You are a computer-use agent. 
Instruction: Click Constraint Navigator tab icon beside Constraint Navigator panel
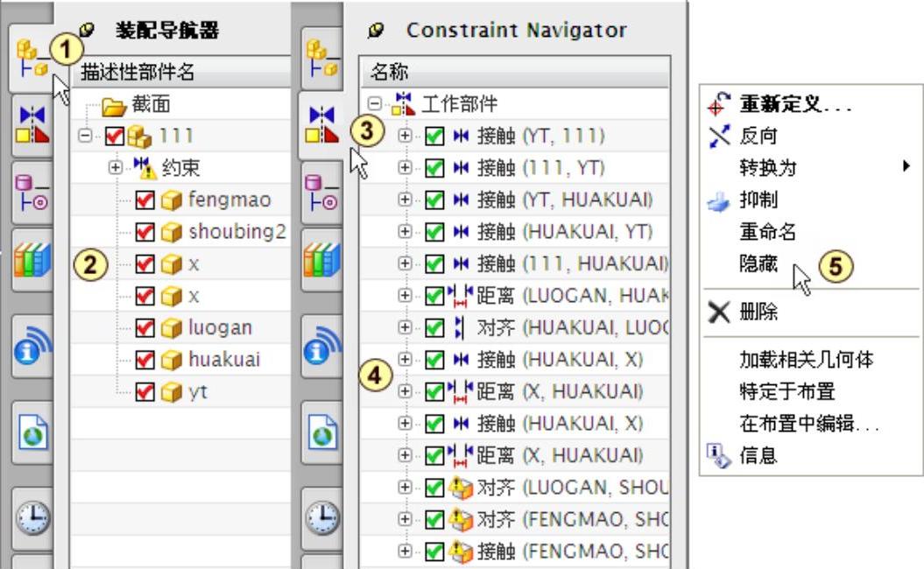point(321,124)
